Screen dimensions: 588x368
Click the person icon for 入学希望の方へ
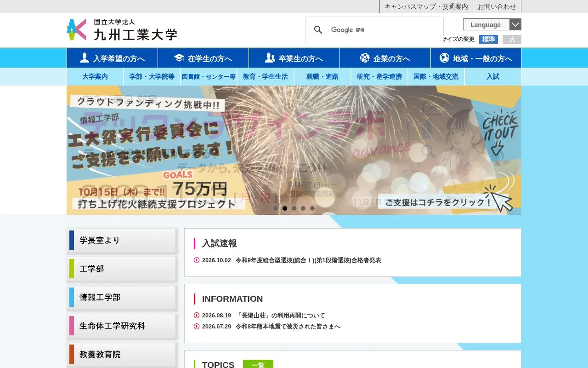[85, 58]
